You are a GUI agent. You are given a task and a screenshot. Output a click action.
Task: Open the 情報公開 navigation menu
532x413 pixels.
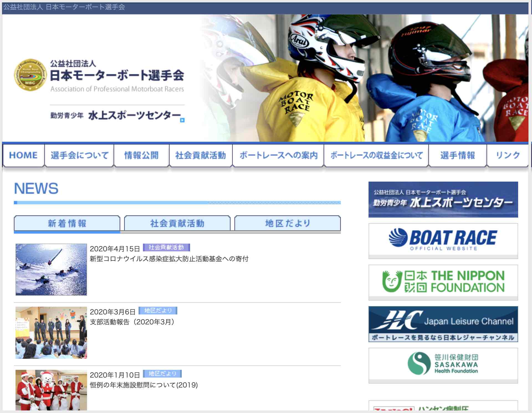click(141, 155)
